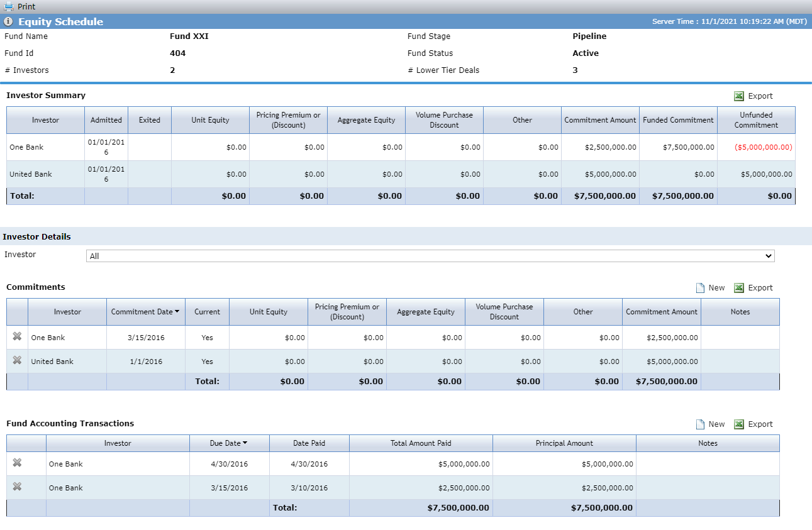Click Export label in Commitments section

(760, 288)
